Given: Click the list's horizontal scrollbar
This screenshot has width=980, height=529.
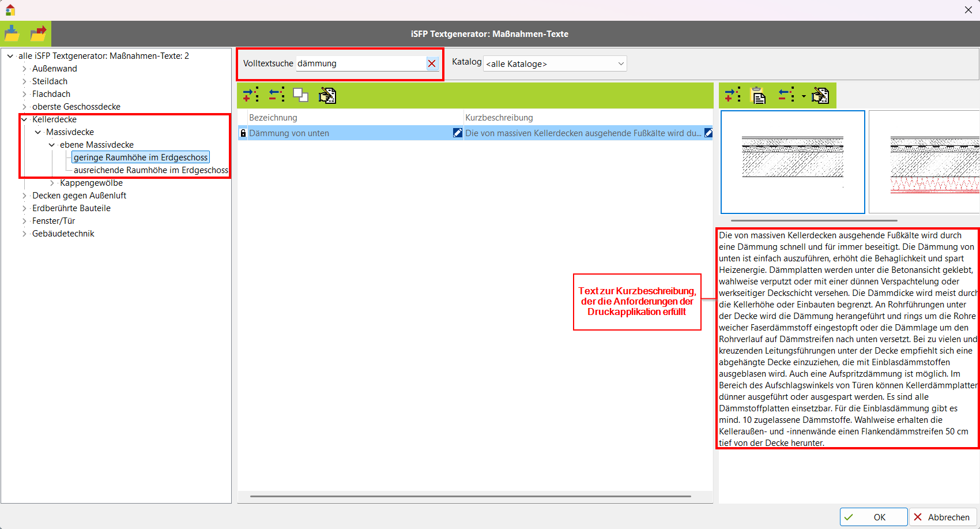Looking at the screenshot, I should 470,496.
